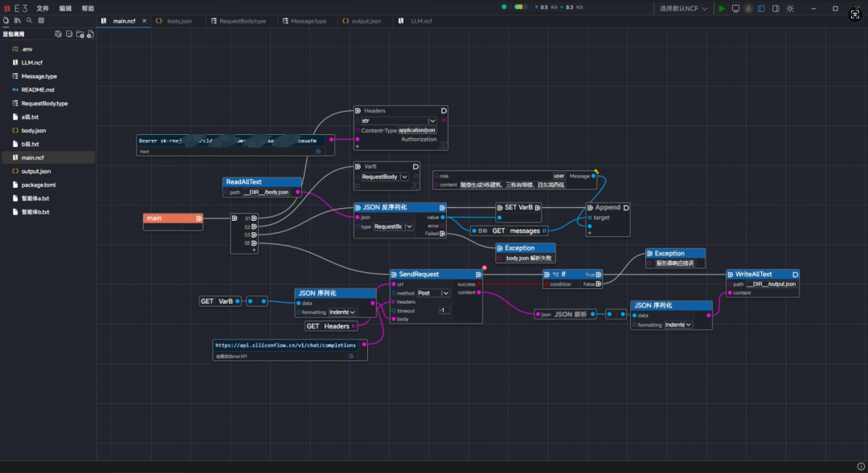Toggle the left sidebar panel icon
The width and height of the screenshot is (868, 473).
762,8
